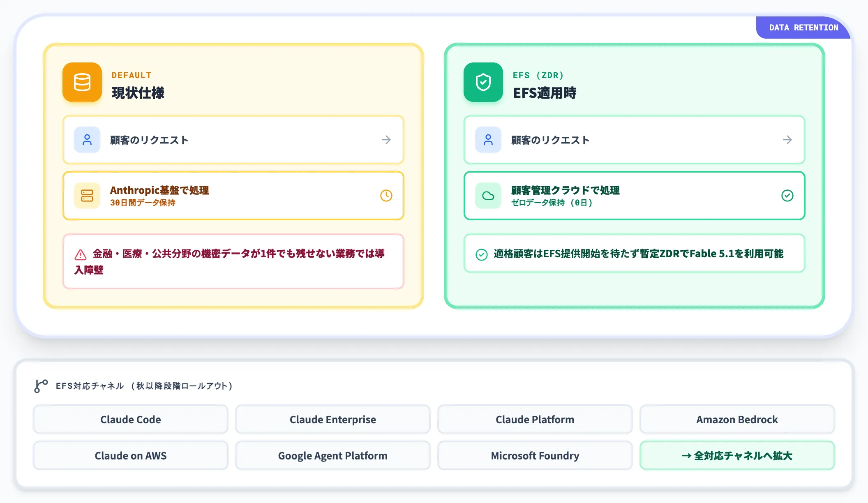Choose the Amazon Bedrock channel

[737, 420]
